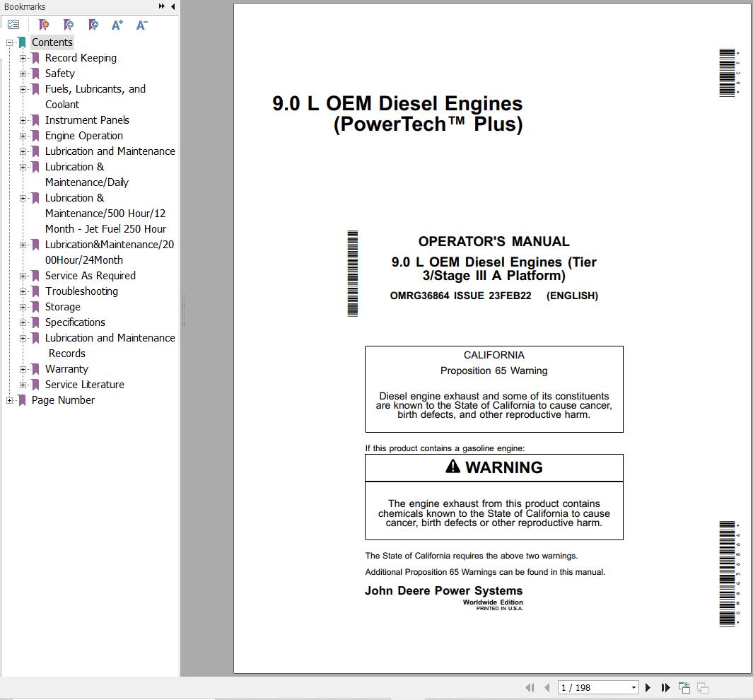
Task: Click the John Deere Power Systems text
Action: tap(443, 590)
